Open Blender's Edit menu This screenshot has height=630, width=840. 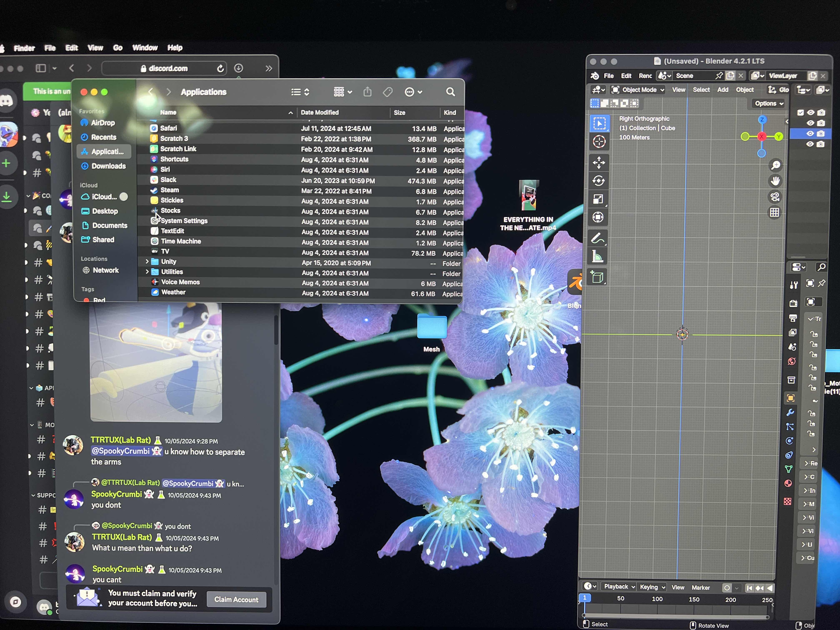[626, 76]
